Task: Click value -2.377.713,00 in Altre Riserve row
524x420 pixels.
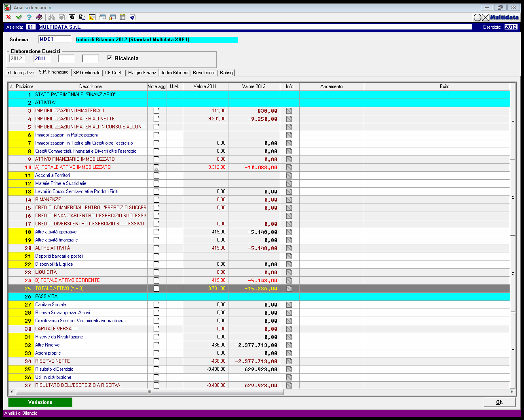Action: tap(256, 345)
